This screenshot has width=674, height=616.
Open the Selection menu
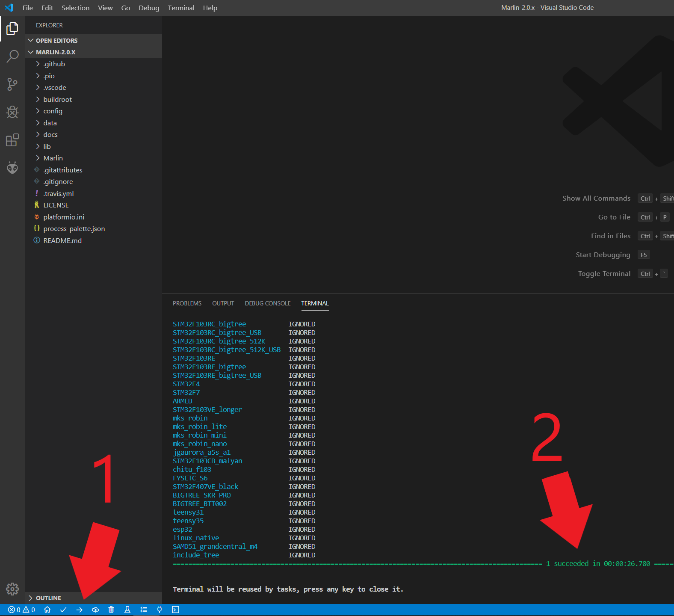76,8
